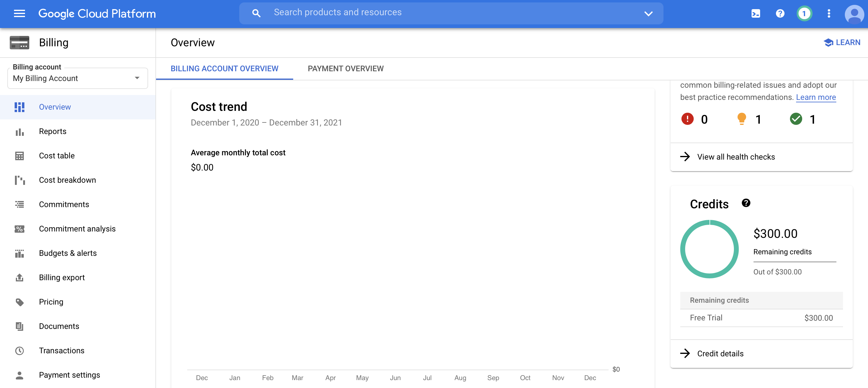This screenshot has width=868, height=388.
Task: Open notifications badge showing 1
Action: point(804,13)
